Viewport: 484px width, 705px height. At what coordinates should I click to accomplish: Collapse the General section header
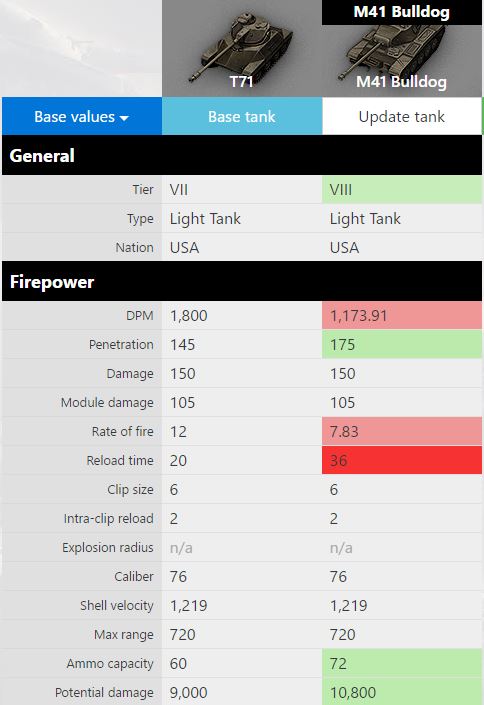coord(242,156)
